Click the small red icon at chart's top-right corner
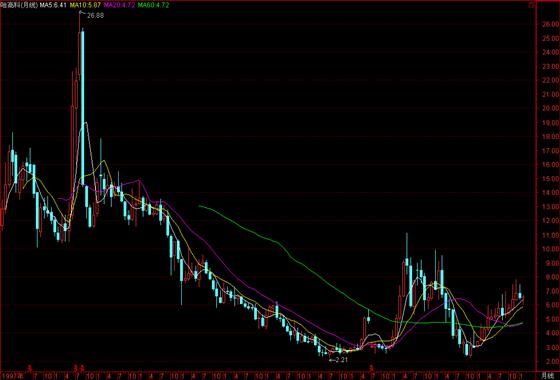 [532, 5]
